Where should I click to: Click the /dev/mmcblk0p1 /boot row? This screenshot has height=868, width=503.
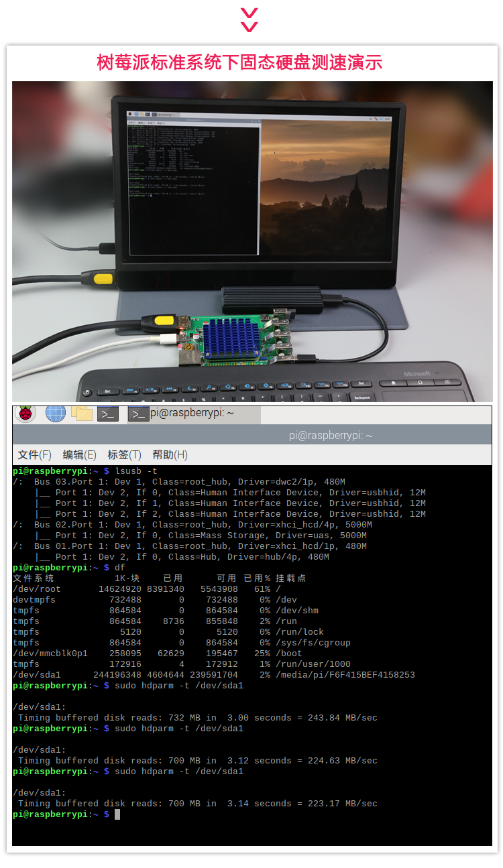[x=158, y=654]
